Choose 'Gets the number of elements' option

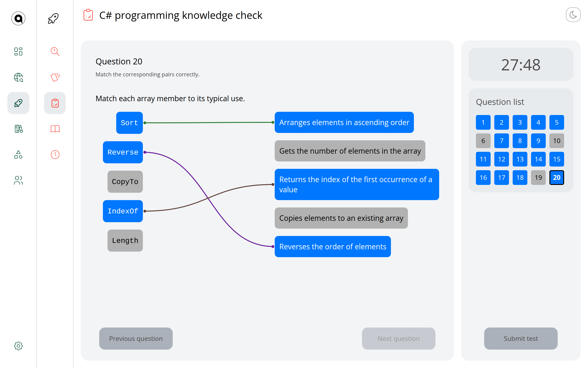[x=350, y=151]
